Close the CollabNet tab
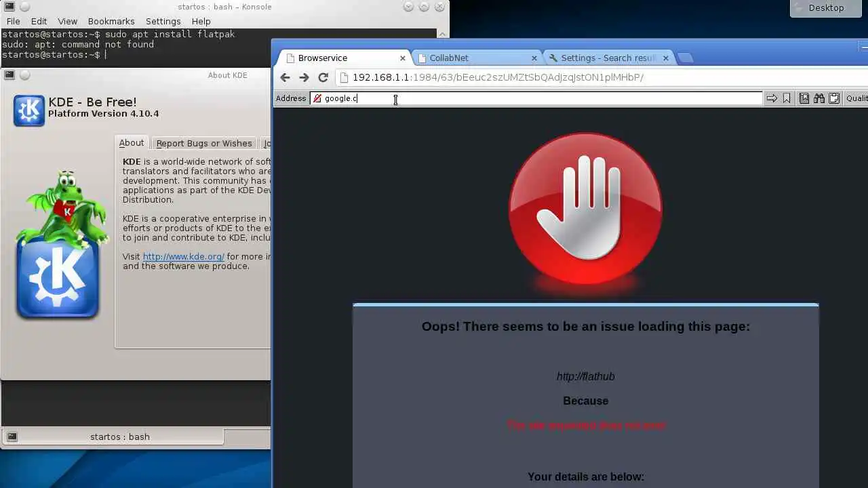This screenshot has width=868, height=488. pyautogui.click(x=534, y=58)
